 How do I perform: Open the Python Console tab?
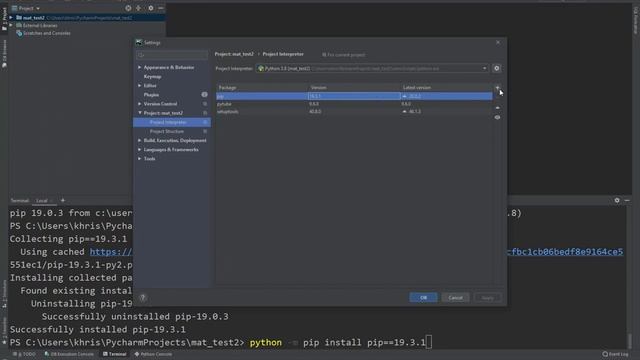(153, 354)
